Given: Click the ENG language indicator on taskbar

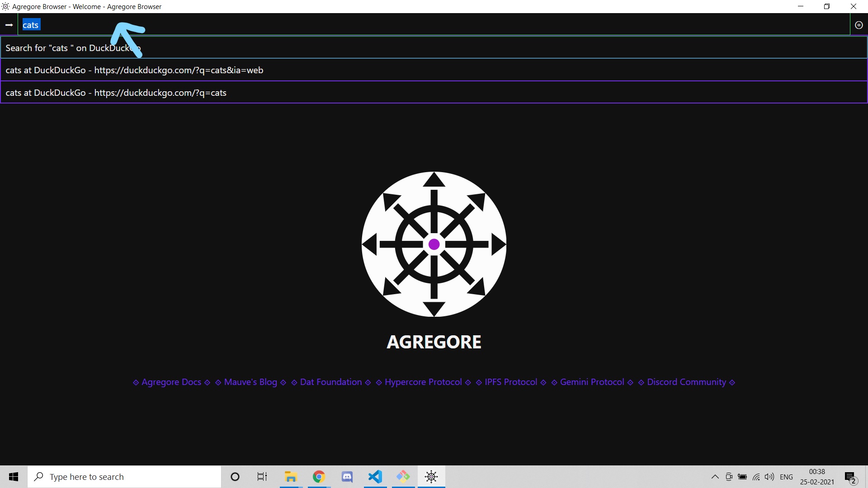Looking at the screenshot, I should pos(787,477).
